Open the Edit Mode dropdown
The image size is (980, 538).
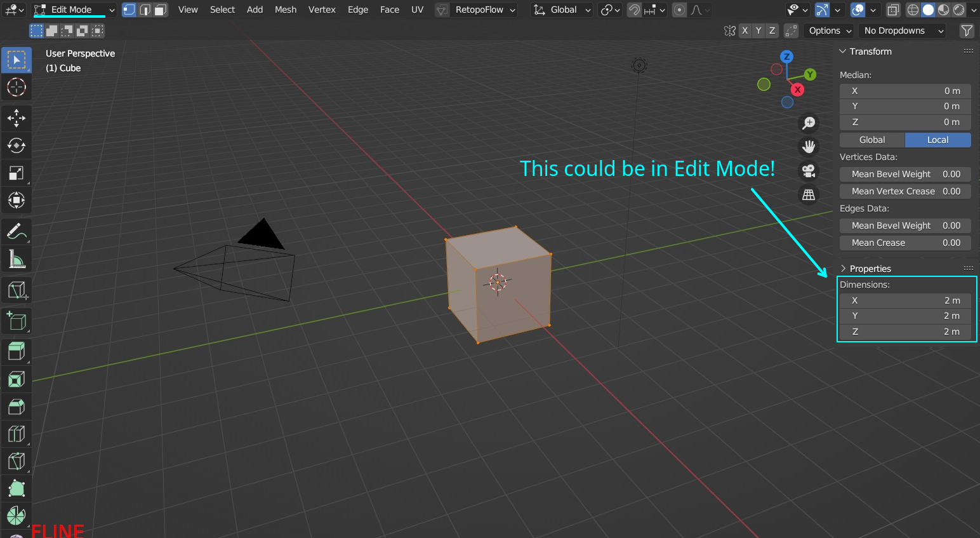coord(74,10)
